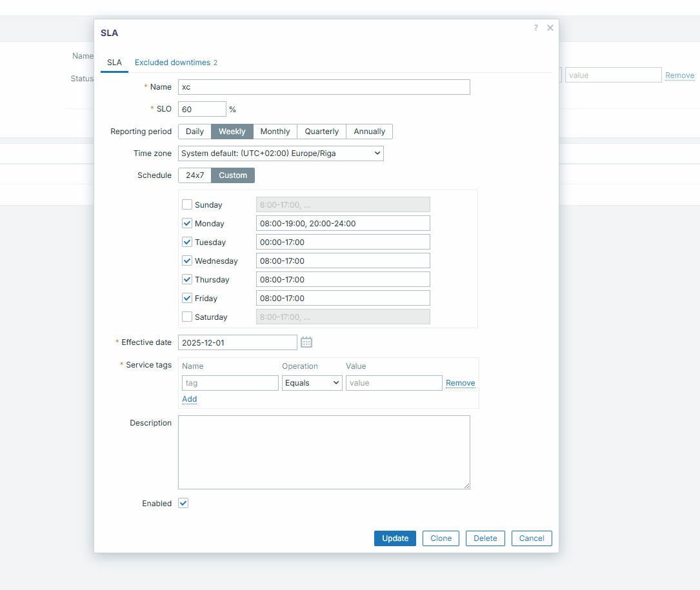Click the Delete button
700x590 pixels.
click(x=485, y=538)
